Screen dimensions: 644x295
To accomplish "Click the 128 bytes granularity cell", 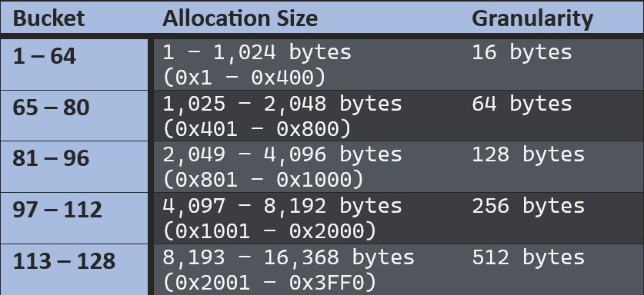I will click(x=528, y=155).
